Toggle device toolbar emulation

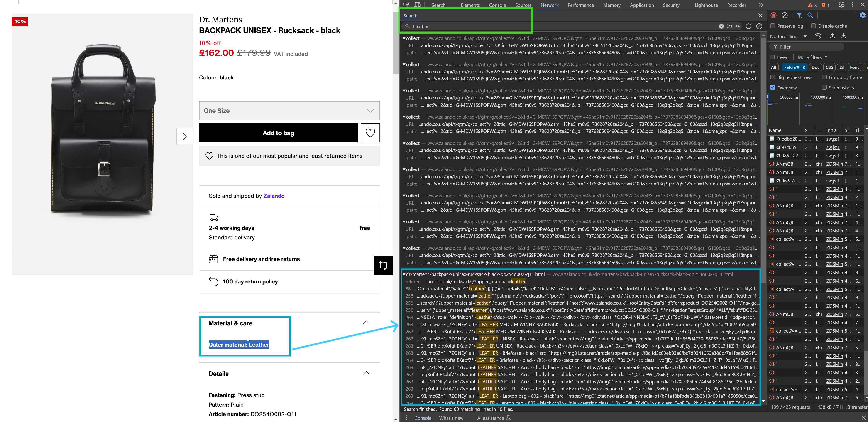click(417, 5)
